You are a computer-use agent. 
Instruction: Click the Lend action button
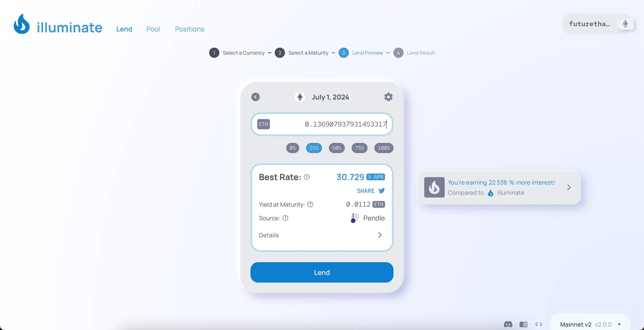pos(322,272)
